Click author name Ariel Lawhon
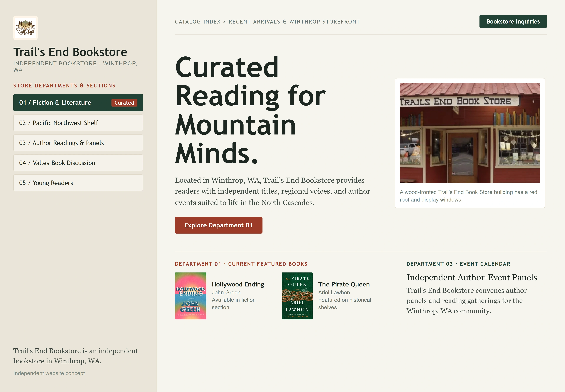The height and width of the screenshot is (392, 565). 334,292
